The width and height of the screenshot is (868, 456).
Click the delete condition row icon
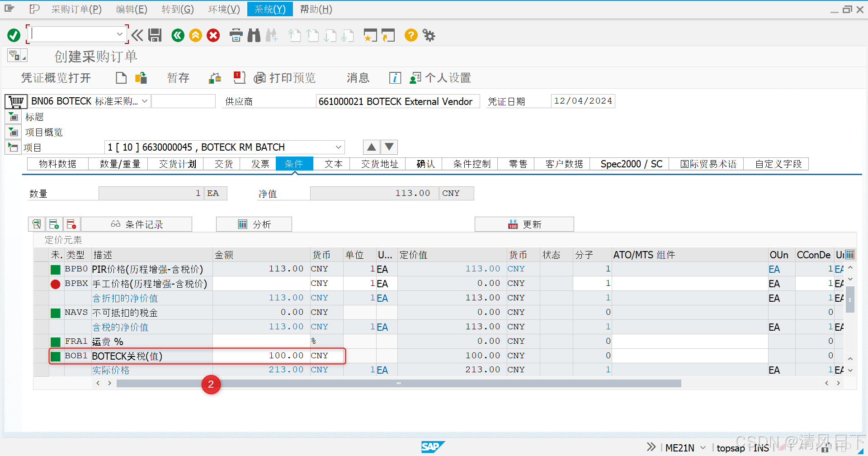71,224
